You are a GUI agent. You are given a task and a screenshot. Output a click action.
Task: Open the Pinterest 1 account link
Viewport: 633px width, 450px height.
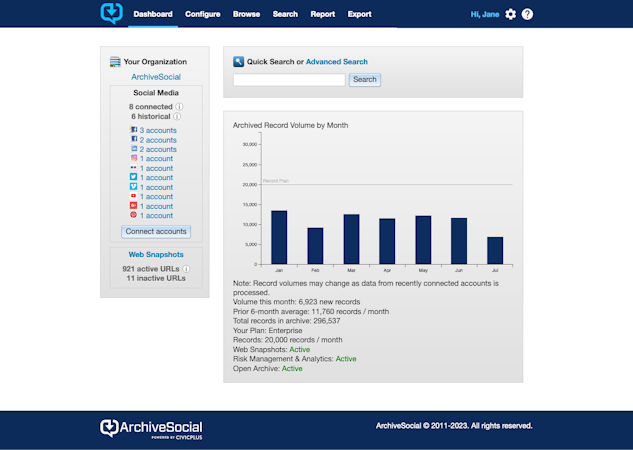tap(156, 216)
